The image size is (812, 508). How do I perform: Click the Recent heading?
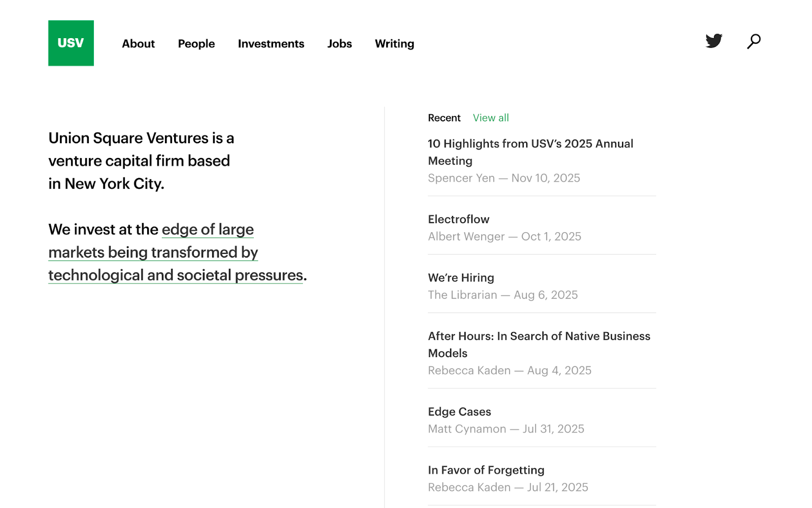pos(444,118)
